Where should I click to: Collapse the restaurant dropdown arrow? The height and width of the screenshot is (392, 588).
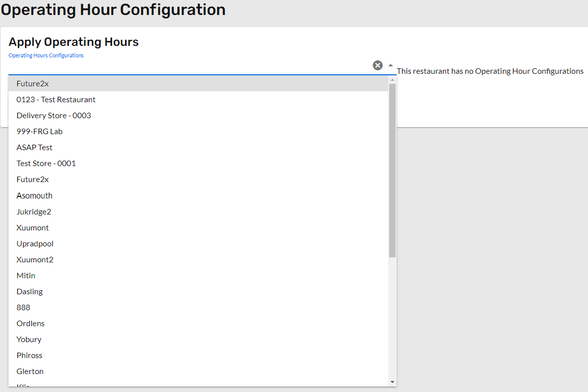click(390, 65)
